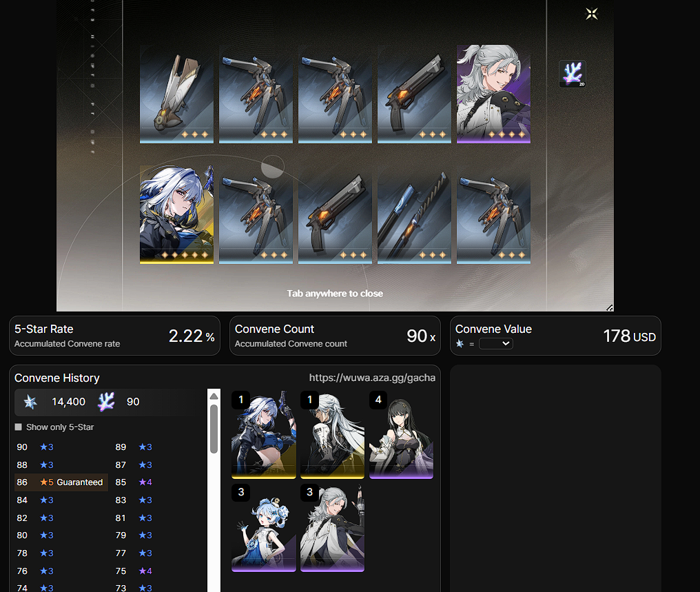700x592 pixels.
Task: Click Tab anywhere to close text
Action: tap(335, 294)
